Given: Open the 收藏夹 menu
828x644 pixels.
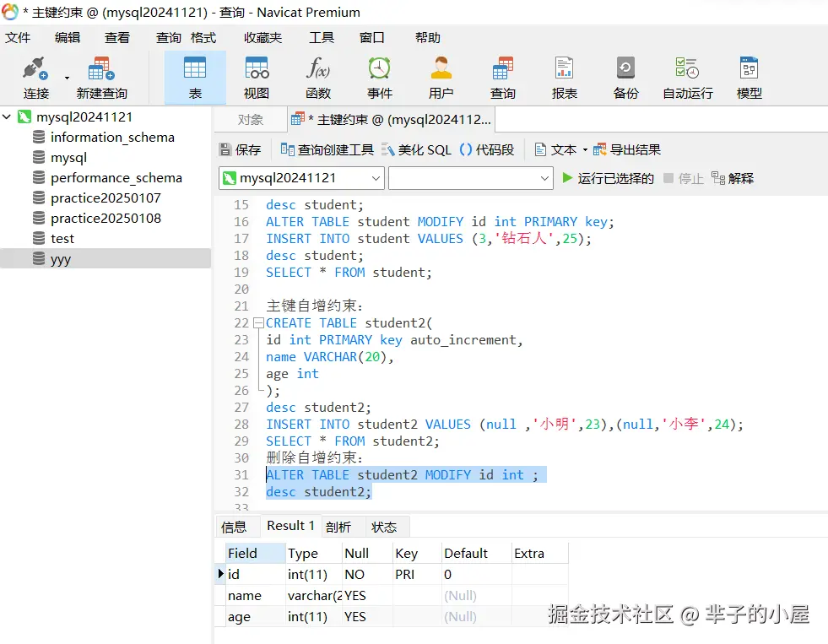Looking at the screenshot, I should 263,37.
